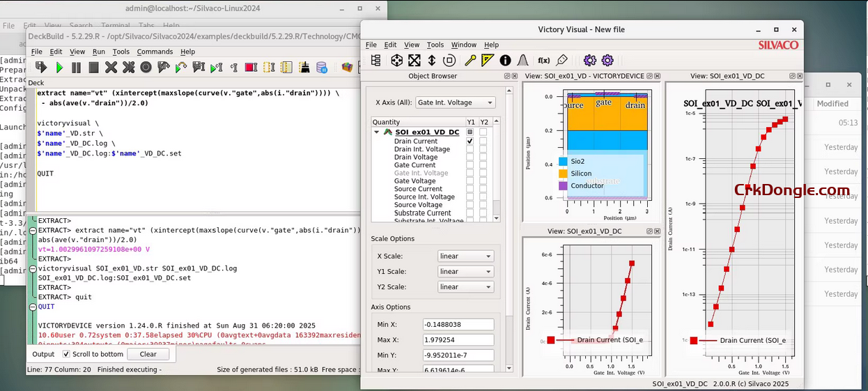The height and width of the screenshot is (391, 868).
Task: Click the f(x) function tool
Action: point(543,61)
